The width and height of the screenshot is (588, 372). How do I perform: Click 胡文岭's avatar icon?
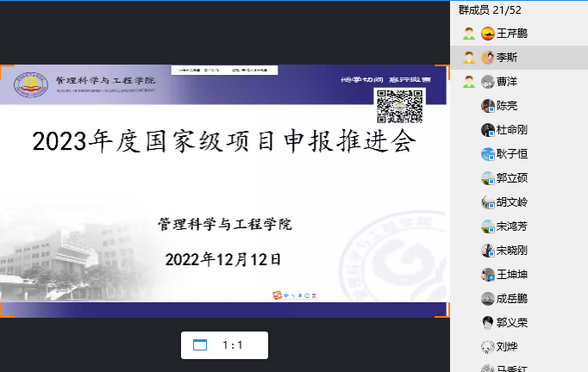coord(488,202)
